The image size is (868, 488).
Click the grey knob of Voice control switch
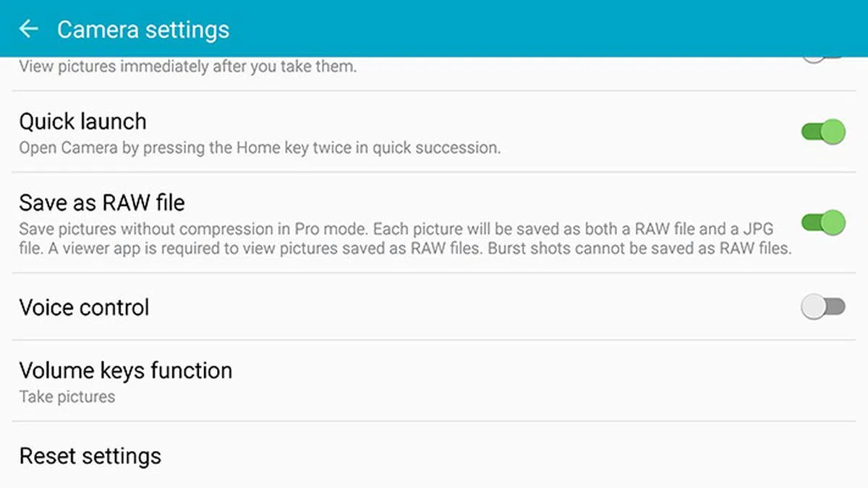click(813, 307)
